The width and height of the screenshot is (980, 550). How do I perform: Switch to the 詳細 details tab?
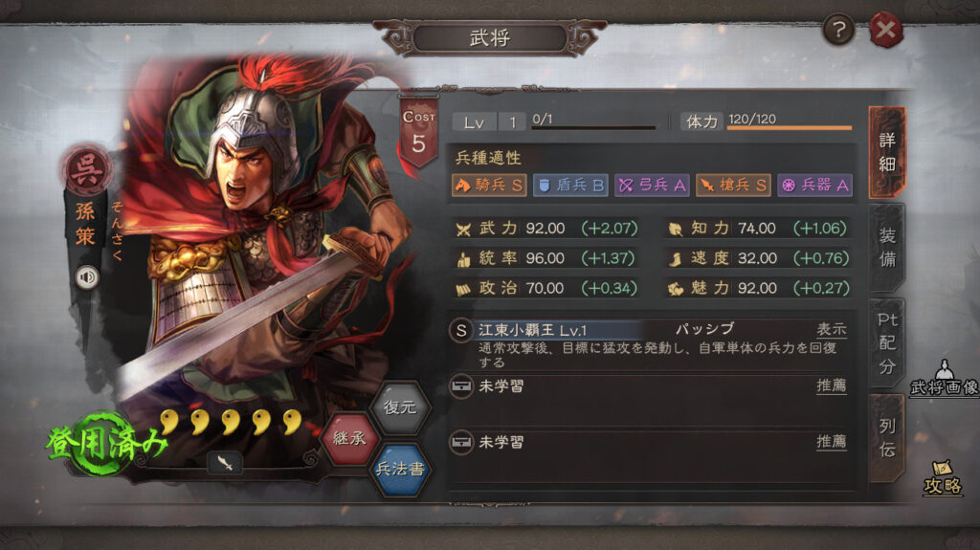[x=887, y=152]
